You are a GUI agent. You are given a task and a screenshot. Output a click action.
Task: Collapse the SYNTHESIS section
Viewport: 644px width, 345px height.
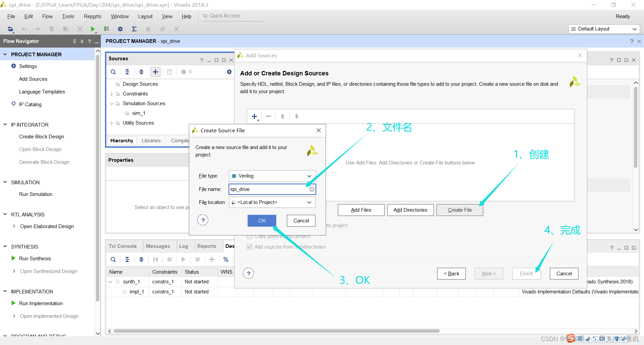pos(5,247)
